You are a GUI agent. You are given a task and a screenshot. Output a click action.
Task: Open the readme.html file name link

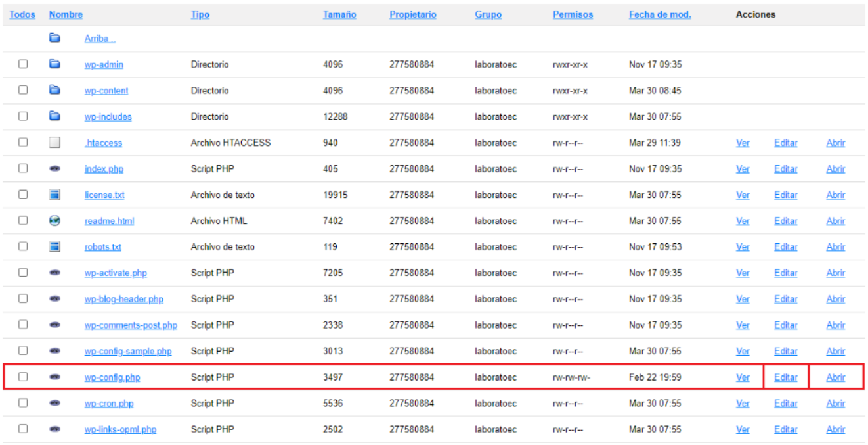click(109, 221)
